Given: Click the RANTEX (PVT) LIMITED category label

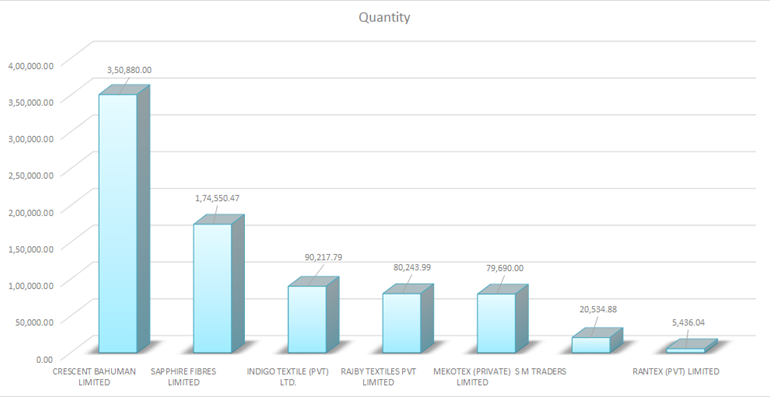Looking at the screenshot, I should [x=676, y=371].
